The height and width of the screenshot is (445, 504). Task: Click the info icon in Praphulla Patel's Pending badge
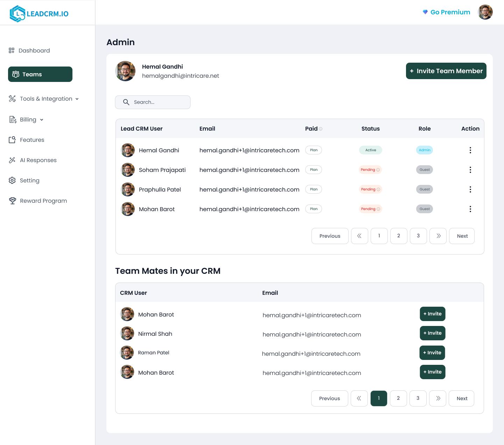(378, 189)
